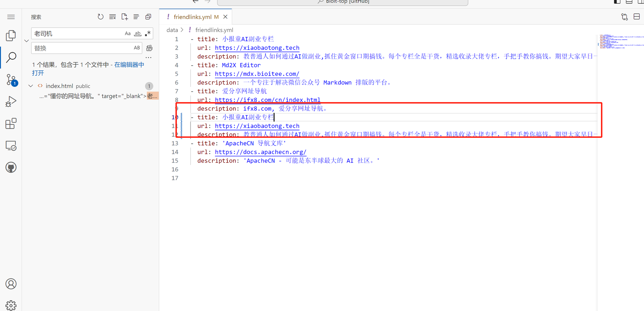Open the Remote Explorer view
The width and height of the screenshot is (644, 311).
(11, 146)
